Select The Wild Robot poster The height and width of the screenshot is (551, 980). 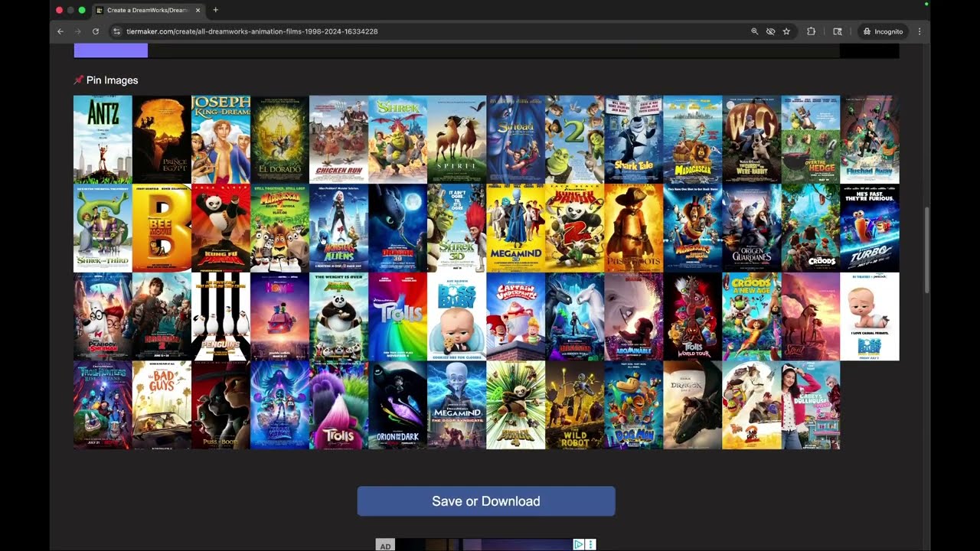coord(574,406)
